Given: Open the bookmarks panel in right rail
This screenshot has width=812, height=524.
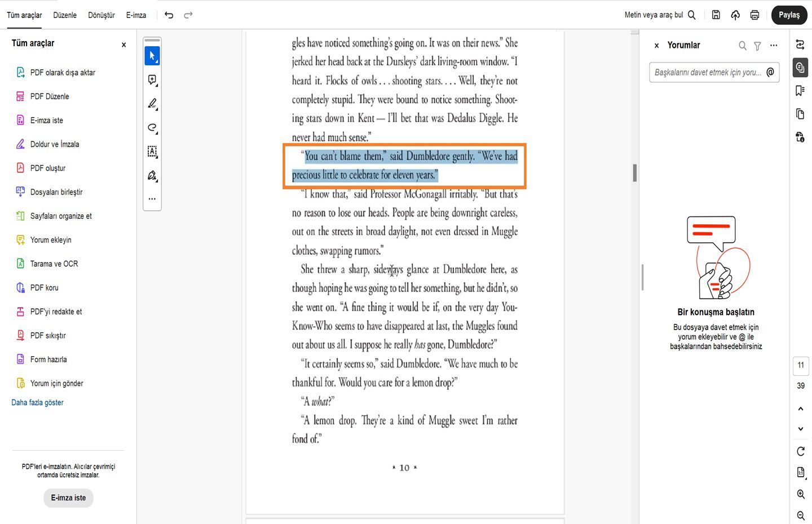Looking at the screenshot, I should pos(800,91).
